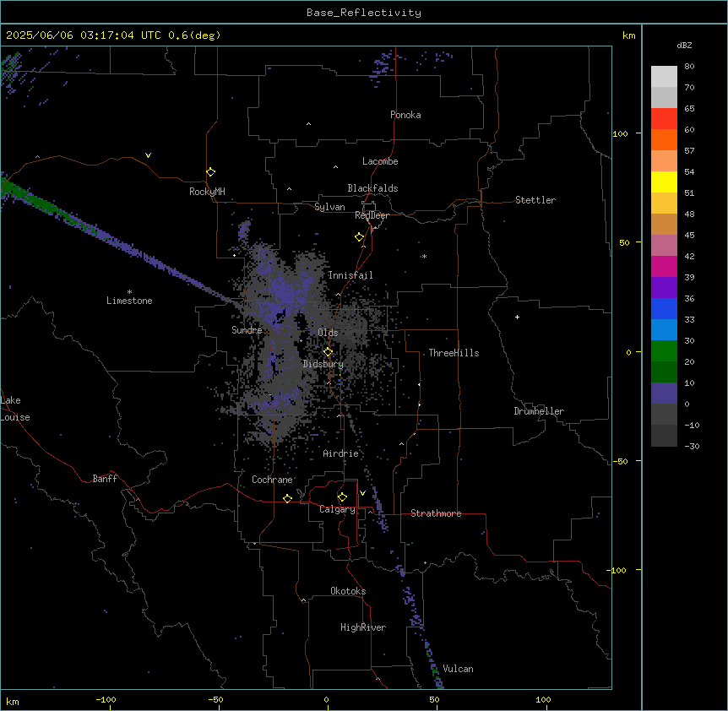Click the yellow diamond marker above Calgary label

click(x=342, y=497)
